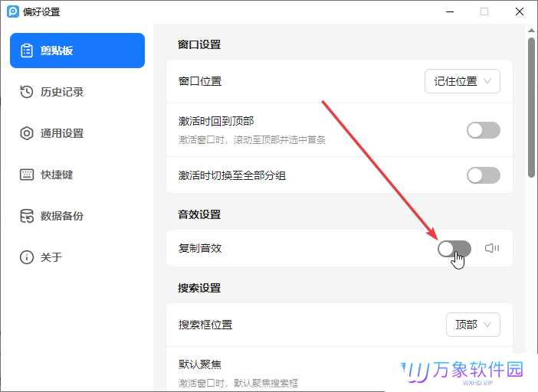Open the 通用设置 tab
The width and height of the screenshot is (538, 392).
(77, 133)
